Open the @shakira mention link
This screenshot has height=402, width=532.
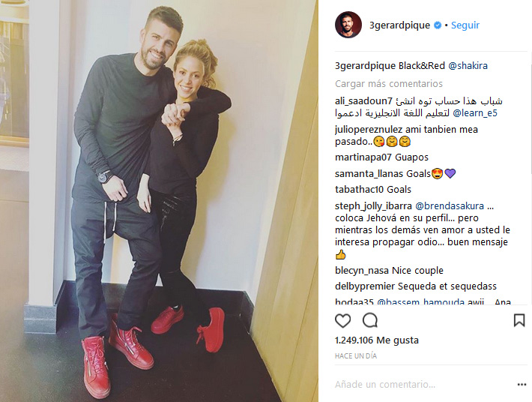tap(468, 65)
